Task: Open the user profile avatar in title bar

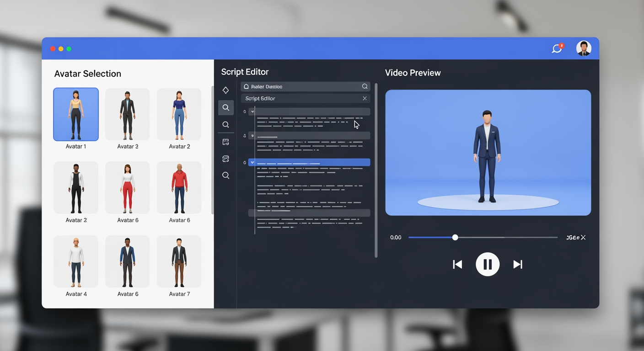Action: tap(583, 48)
